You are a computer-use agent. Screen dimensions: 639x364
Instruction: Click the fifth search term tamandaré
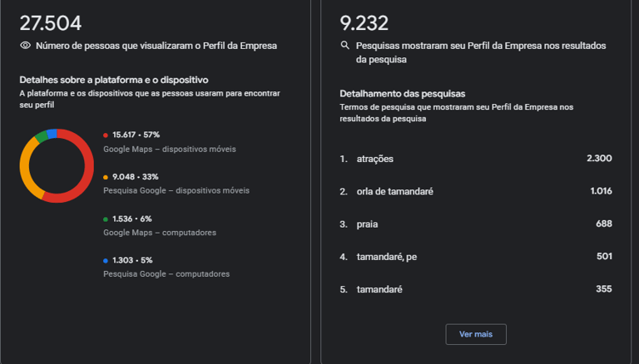pyautogui.click(x=379, y=289)
